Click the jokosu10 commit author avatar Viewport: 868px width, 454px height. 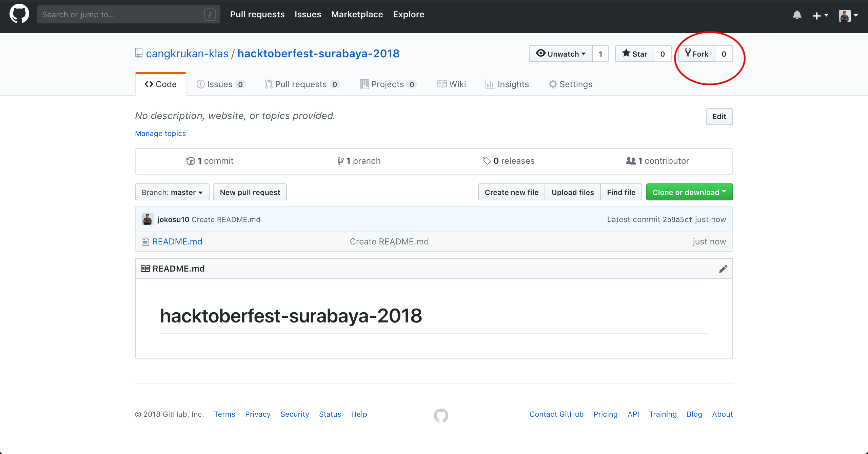[x=147, y=219]
